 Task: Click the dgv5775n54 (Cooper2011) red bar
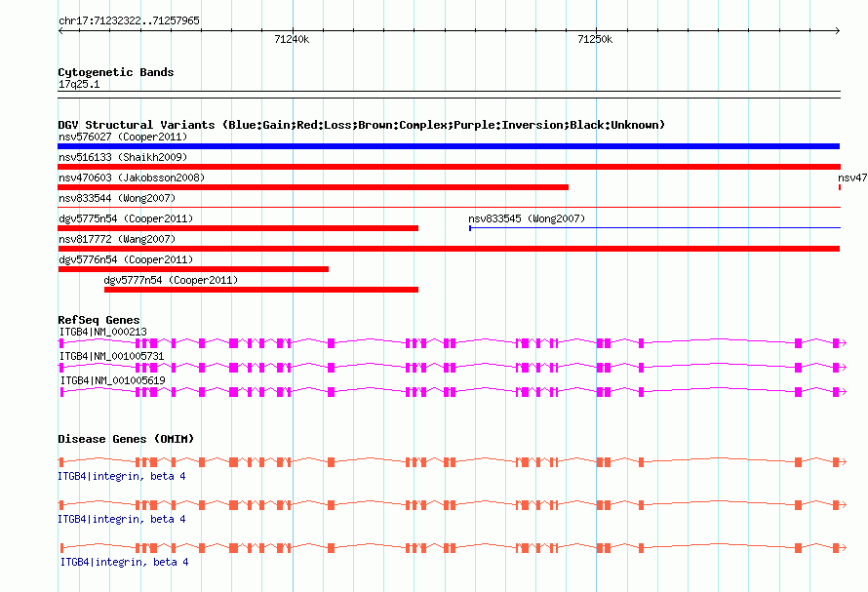pyautogui.click(x=238, y=228)
